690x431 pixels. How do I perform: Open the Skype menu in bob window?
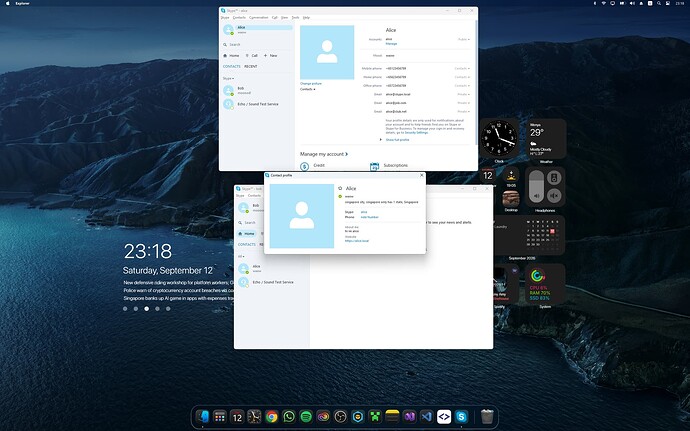pos(240,195)
